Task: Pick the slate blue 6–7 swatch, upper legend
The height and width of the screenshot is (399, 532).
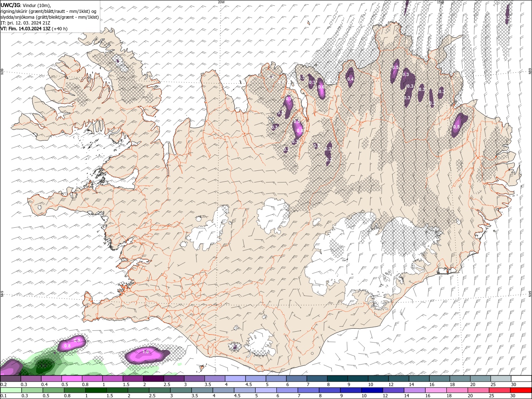Action: [297, 379]
